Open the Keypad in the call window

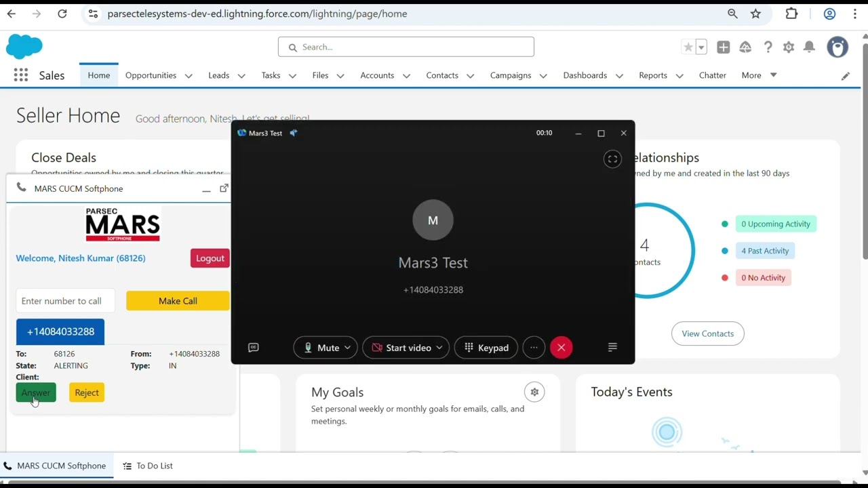486,348
